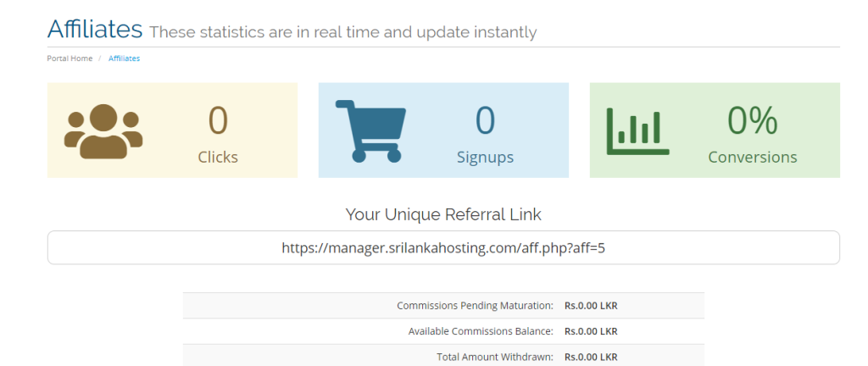Click the green bar chart icon

click(637, 130)
